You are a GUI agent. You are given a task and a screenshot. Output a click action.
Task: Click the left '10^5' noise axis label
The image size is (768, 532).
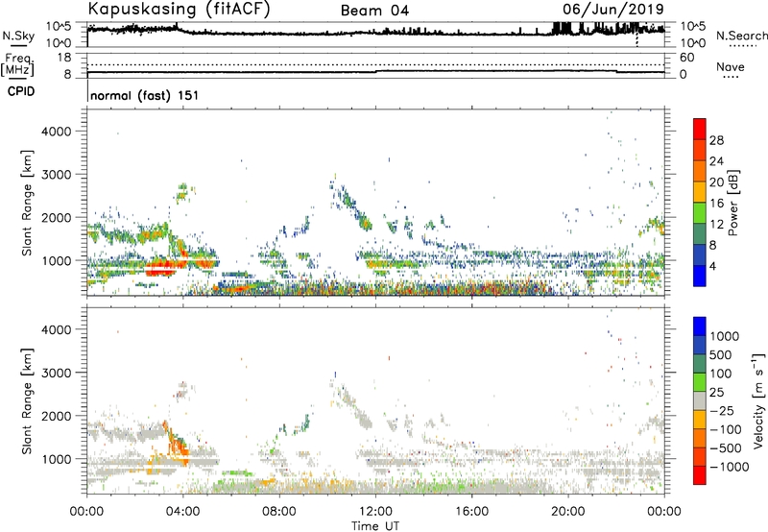[59, 27]
